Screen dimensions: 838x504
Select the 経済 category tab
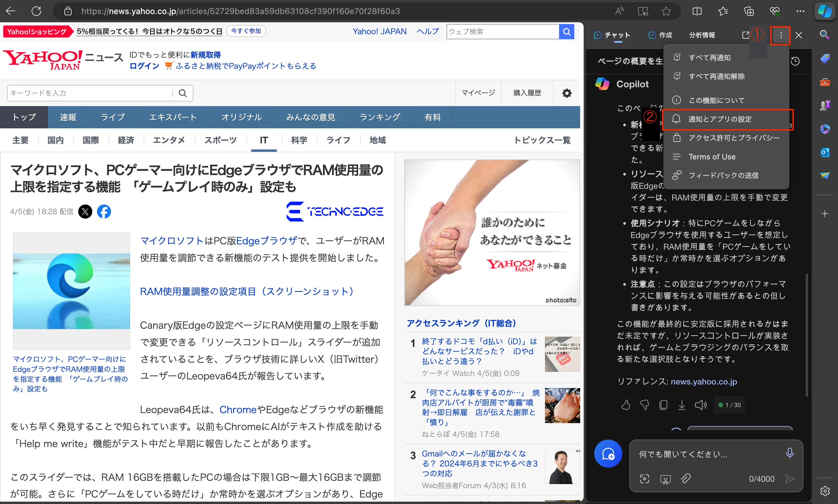click(126, 140)
